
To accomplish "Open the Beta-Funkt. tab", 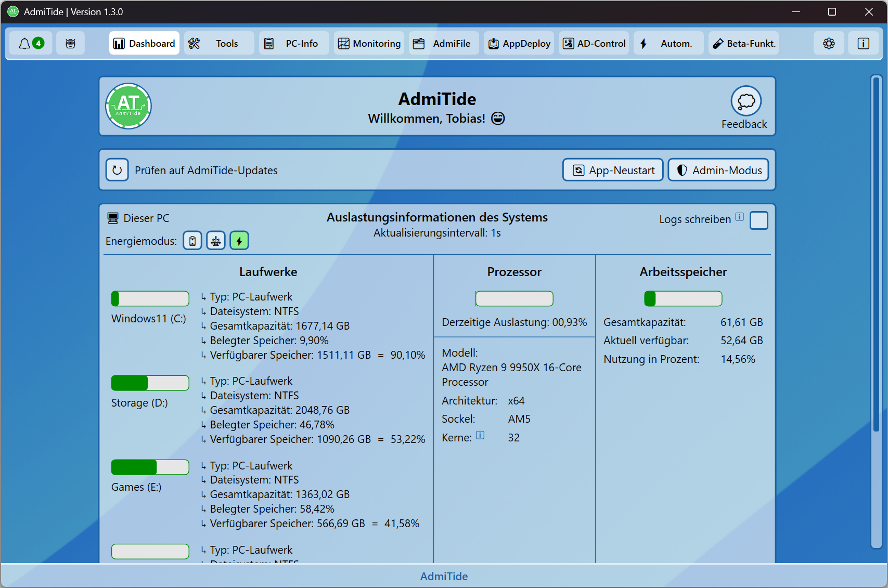I will pos(743,43).
